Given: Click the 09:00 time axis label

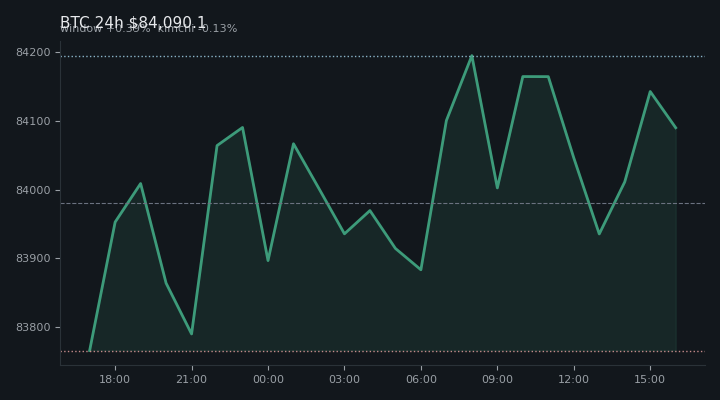Looking at the screenshot, I should [497, 379].
